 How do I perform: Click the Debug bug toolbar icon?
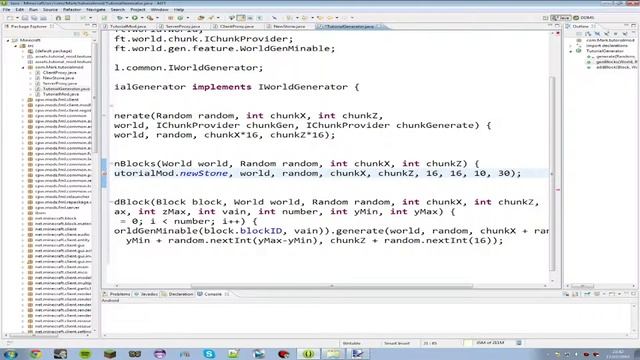click(x=120, y=18)
